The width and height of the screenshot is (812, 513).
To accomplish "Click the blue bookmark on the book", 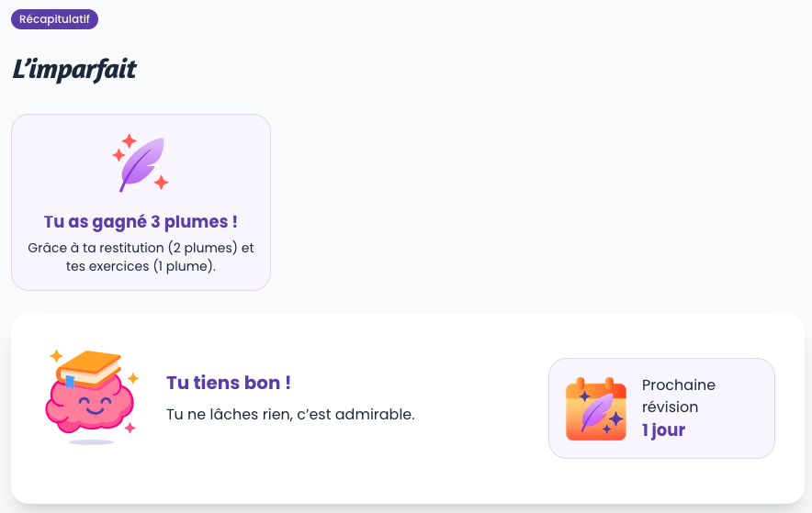I will (70, 382).
